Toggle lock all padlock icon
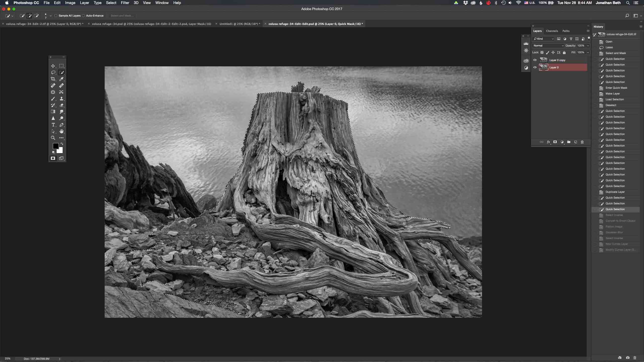The width and height of the screenshot is (644, 362). point(564,53)
